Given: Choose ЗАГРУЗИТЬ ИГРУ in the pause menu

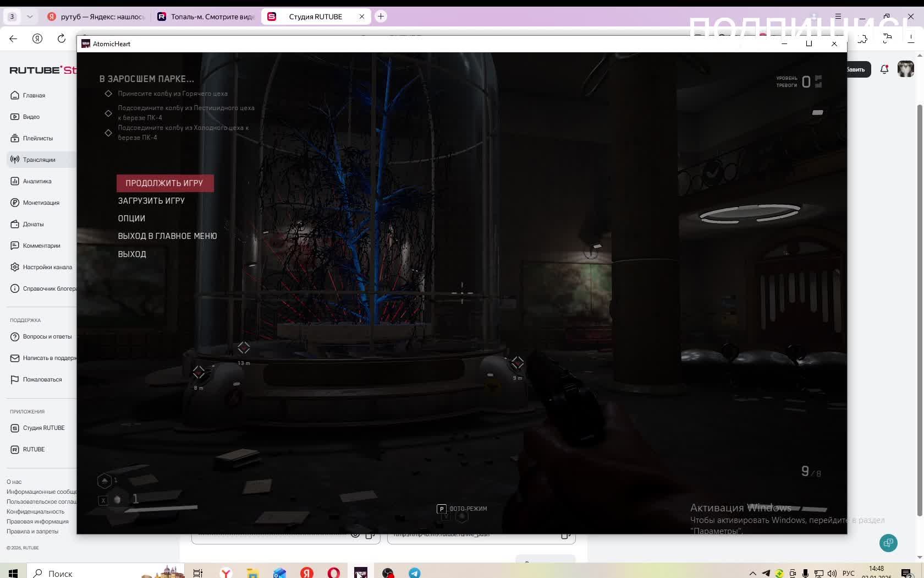Looking at the screenshot, I should coord(151,201).
